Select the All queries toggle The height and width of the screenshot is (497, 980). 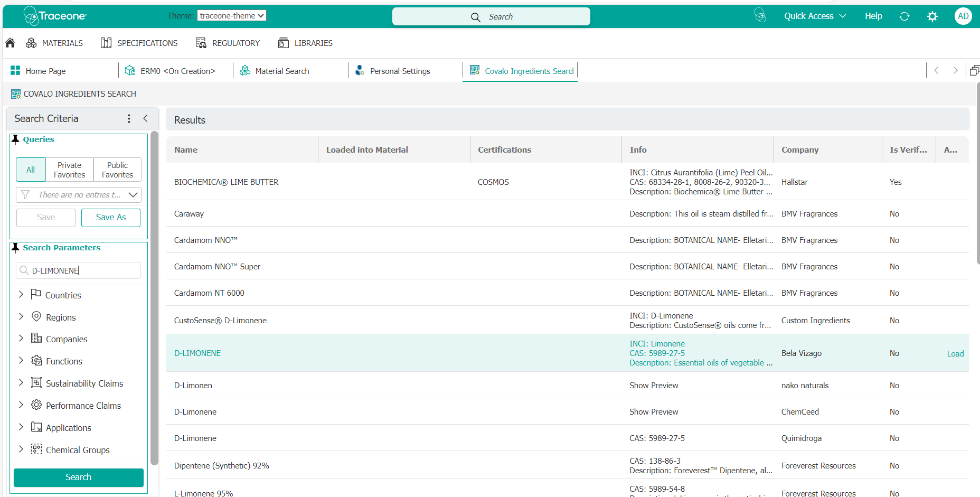(31, 170)
